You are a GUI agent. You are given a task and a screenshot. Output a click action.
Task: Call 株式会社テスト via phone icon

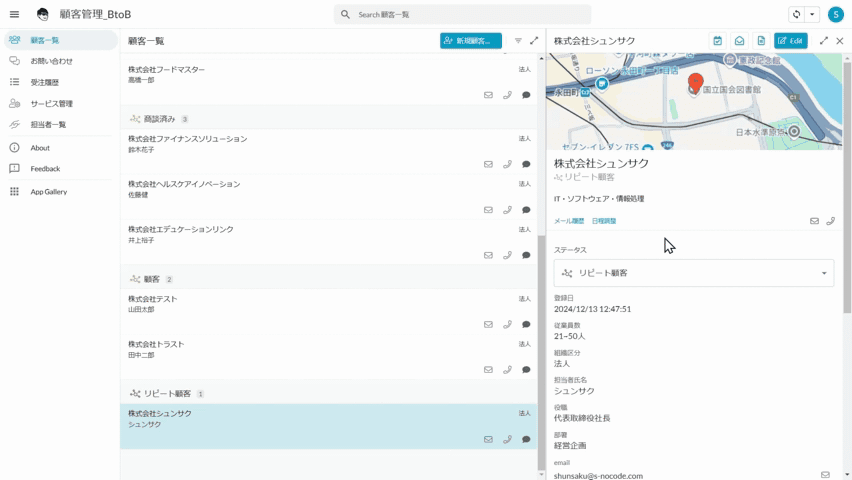[x=507, y=325]
